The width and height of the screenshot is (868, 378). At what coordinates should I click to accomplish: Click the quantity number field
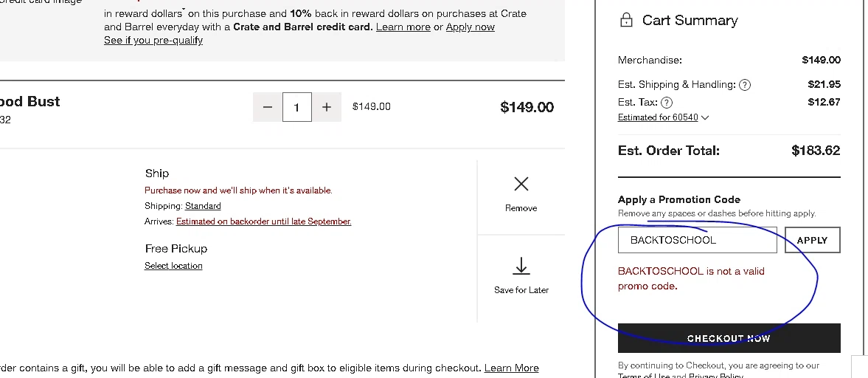click(296, 107)
